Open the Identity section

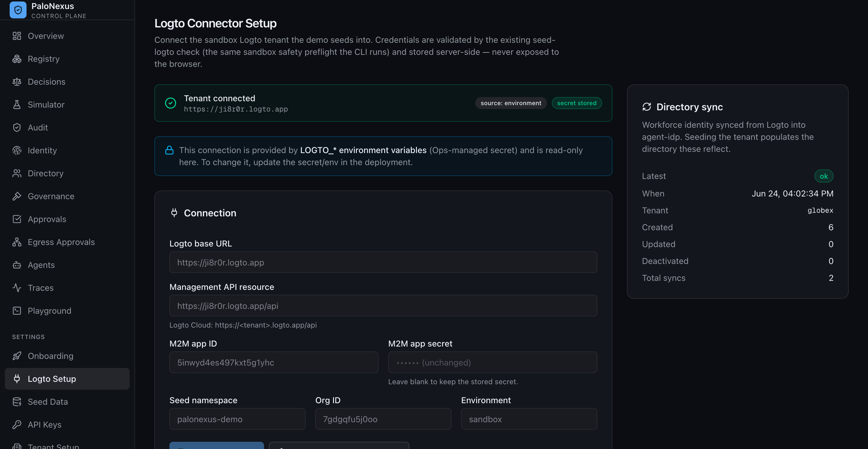pos(67,151)
